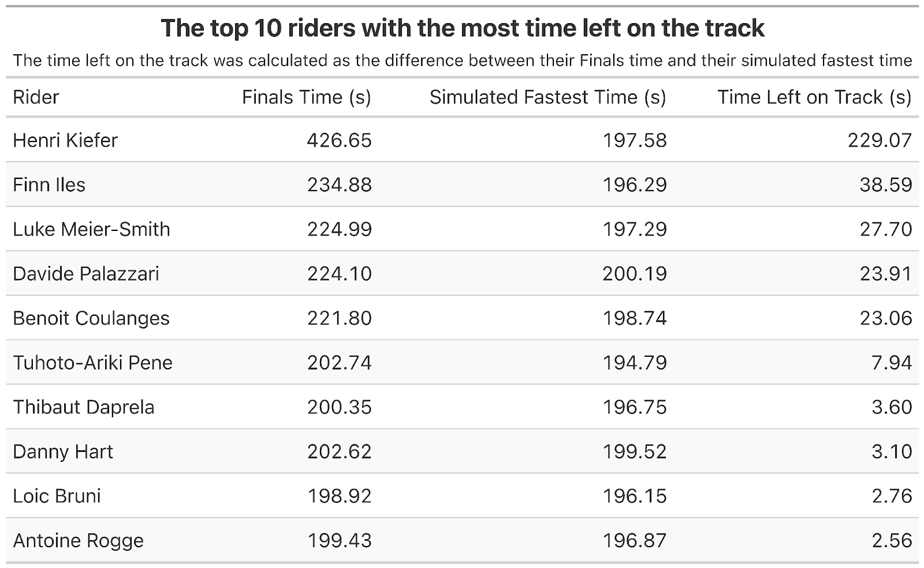Click the 426.65 finals time value
Screen dimensions: 924x568
tap(339, 140)
